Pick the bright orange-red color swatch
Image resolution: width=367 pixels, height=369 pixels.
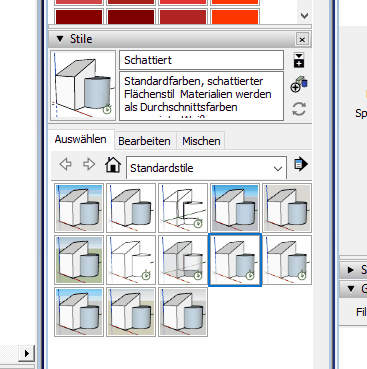pyautogui.click(x=235, y=17)
